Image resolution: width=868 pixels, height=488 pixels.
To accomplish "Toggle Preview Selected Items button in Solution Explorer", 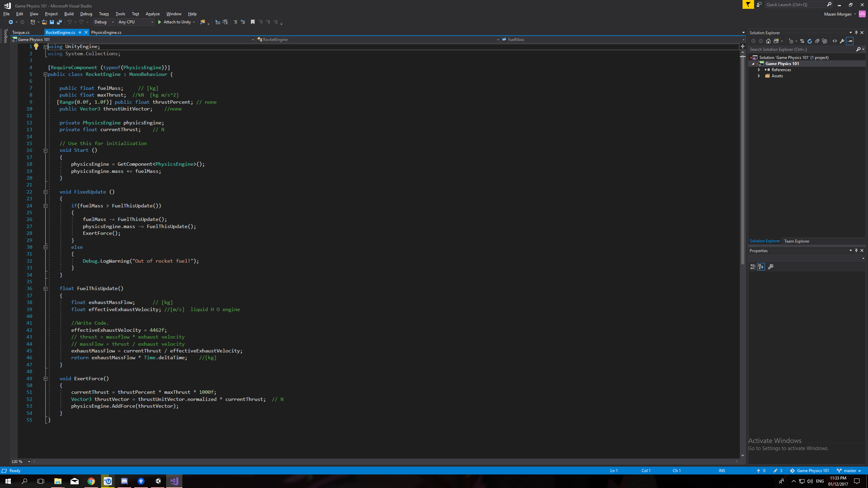I will [850, 41].
